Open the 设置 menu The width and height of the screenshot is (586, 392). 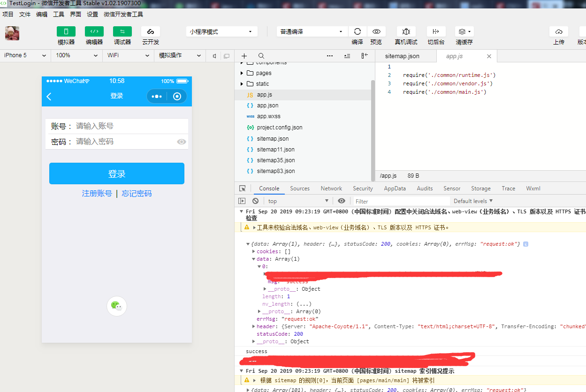tap(92, 15)
